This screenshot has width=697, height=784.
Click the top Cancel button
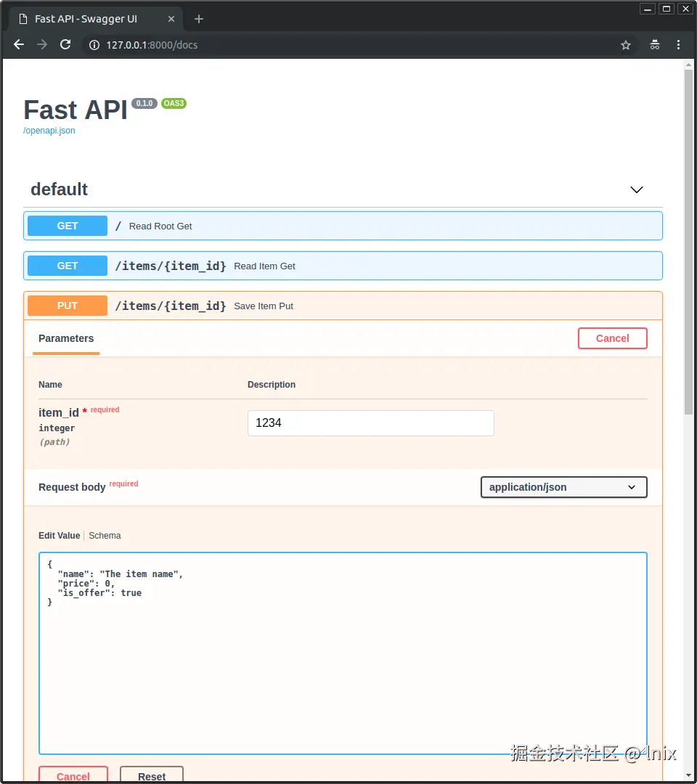point(612,338)
